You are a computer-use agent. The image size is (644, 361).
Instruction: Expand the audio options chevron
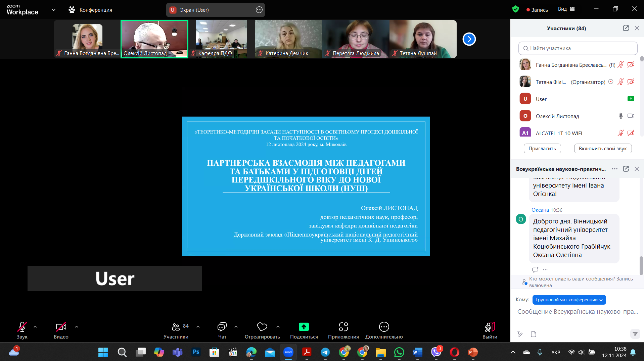tap(35, 327)
